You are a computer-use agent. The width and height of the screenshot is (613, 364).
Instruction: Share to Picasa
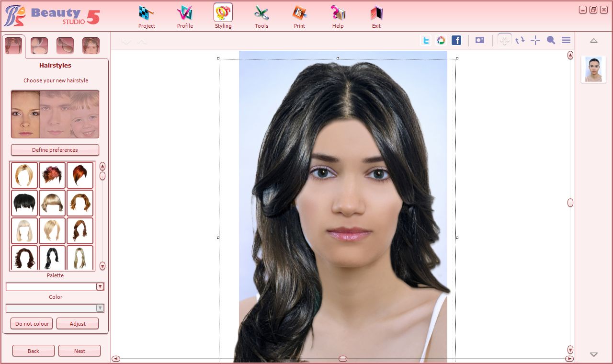click(441, 40)
